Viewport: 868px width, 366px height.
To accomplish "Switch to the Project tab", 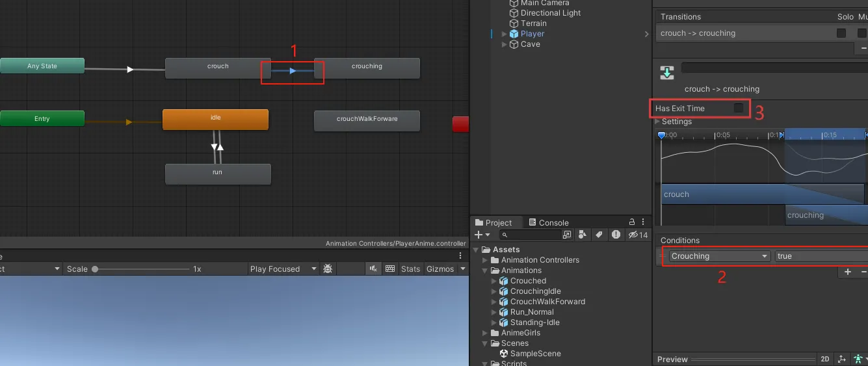I will tap(494, 222).
